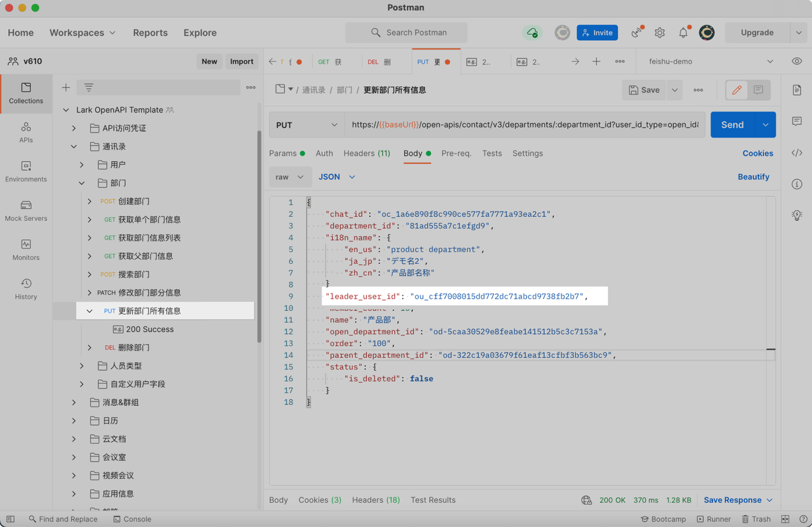Open the Console at the bottom
Viewport: 812px width, 527px height.
(132, 519)
